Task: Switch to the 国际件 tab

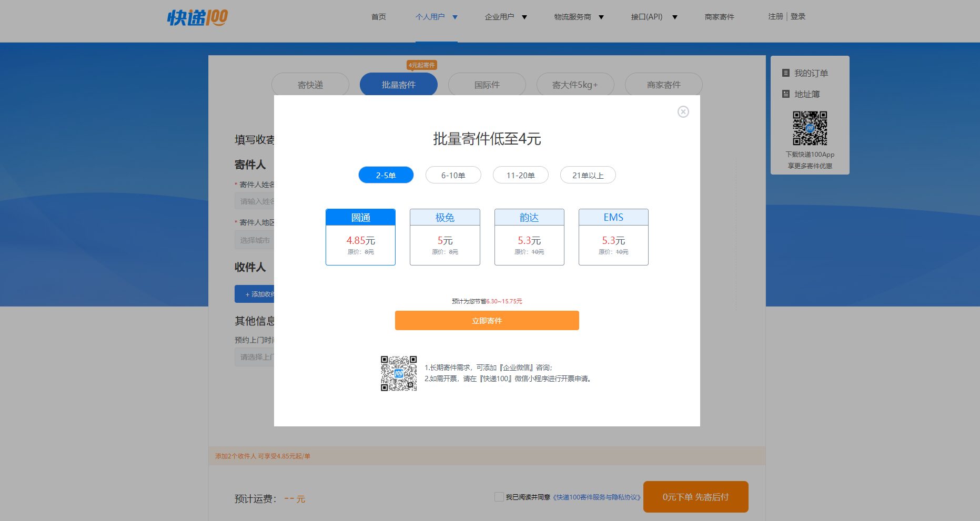Action: click(487, 84)
